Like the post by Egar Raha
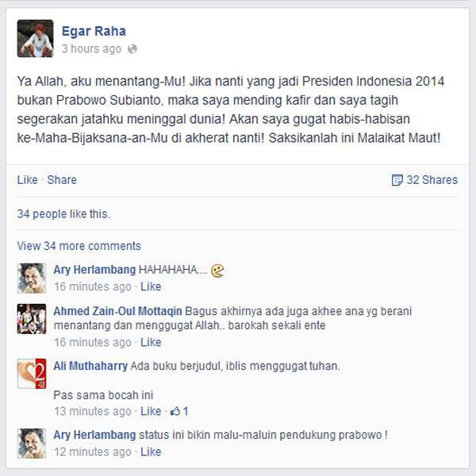The height and width of the screenshot is (476, 476). [x=27, y=180]
